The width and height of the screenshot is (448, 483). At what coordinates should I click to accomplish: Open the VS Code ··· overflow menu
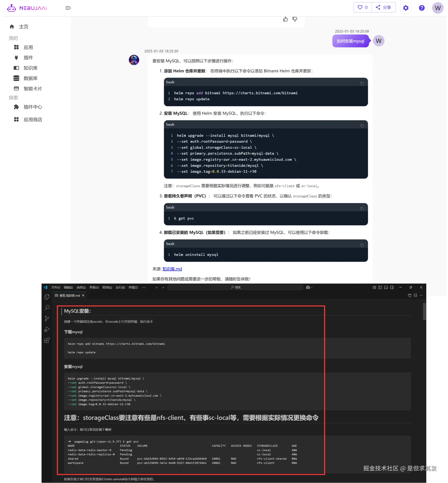point(144,287)
